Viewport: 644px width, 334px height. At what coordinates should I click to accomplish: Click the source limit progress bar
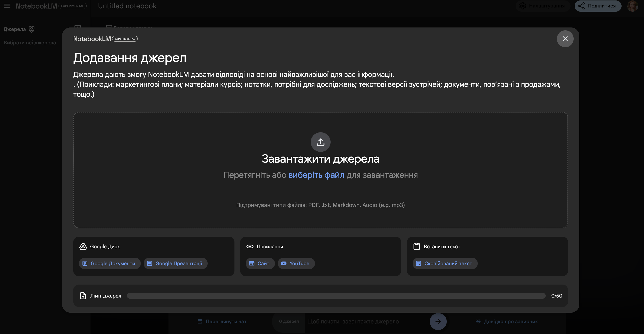coord(336,296)
